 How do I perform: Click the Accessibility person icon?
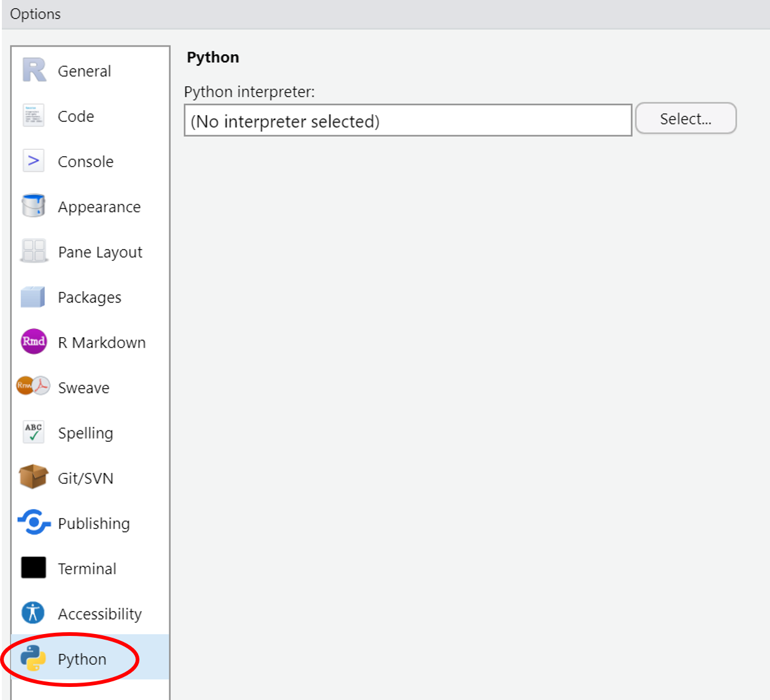tap(33, 613)
